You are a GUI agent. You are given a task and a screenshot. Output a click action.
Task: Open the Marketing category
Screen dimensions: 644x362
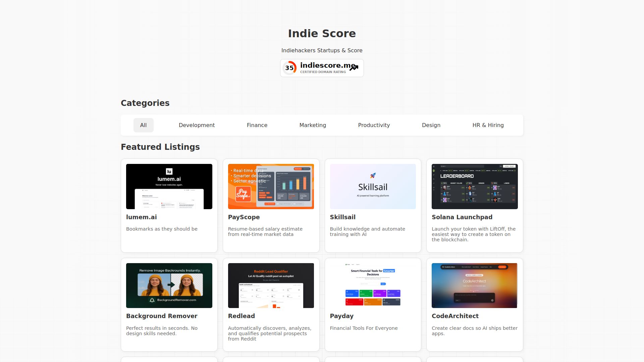click(313, 125)
